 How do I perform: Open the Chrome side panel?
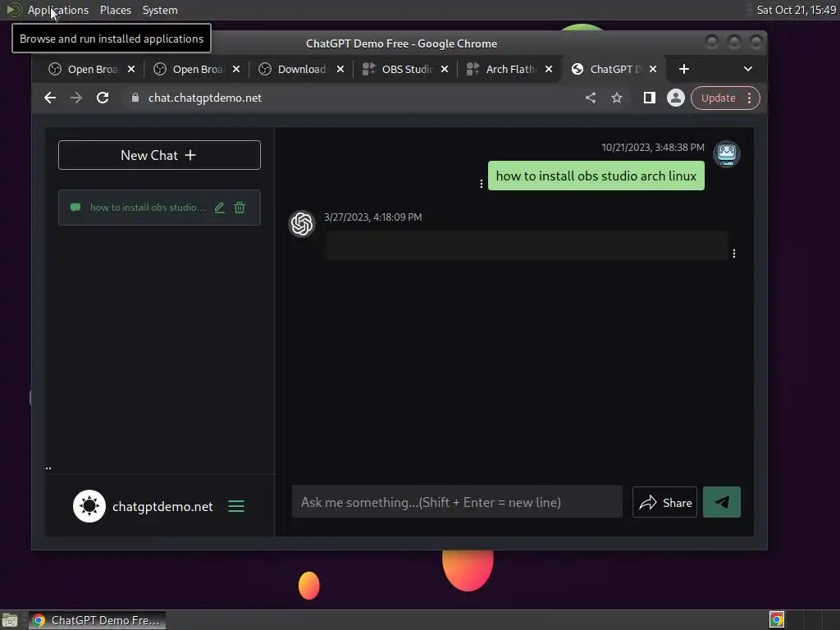650,98
